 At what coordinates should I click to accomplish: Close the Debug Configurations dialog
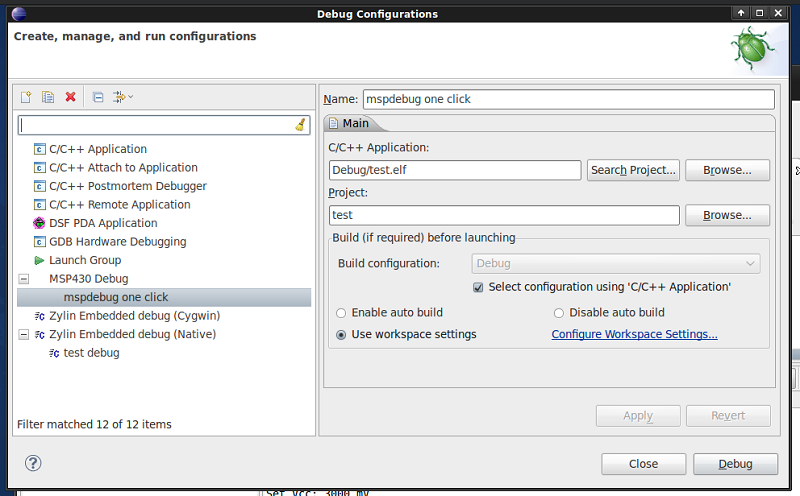point(643,464)
